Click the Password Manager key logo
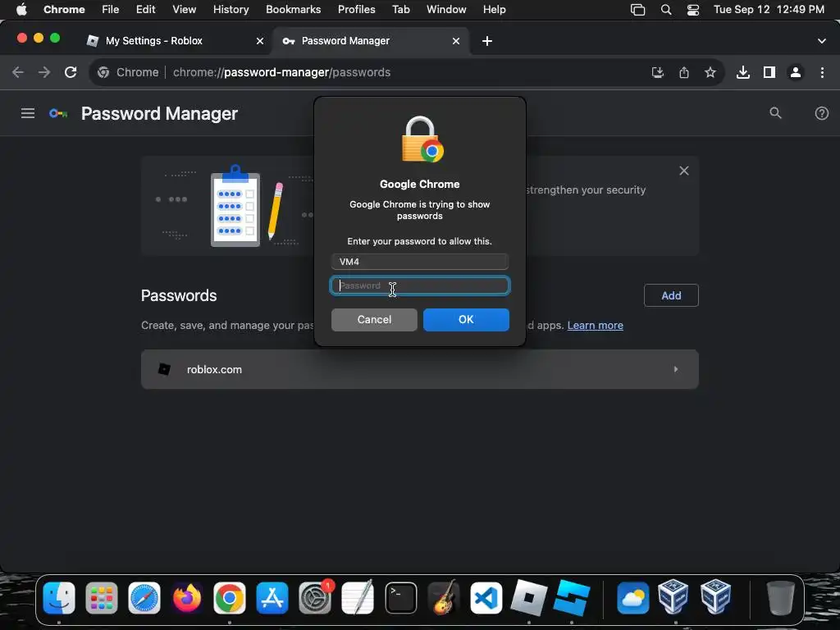This screenshot has height=630, width=840. pyautogui.click(x=58, y=113)
